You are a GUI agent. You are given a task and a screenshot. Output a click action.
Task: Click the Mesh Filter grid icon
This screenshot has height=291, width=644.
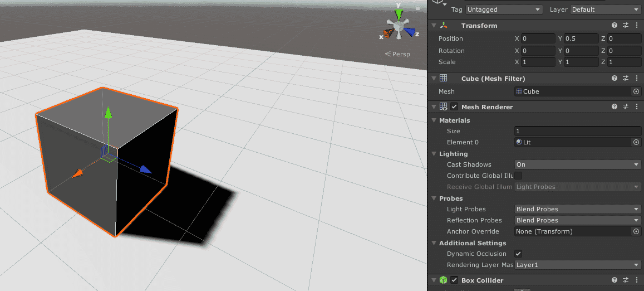[444, 78]
